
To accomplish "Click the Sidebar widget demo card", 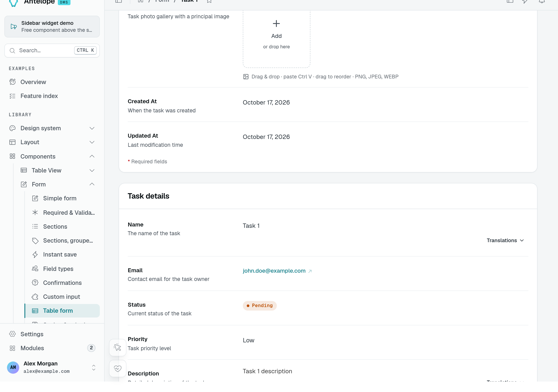I will pyautogui.click(x=52, y=27).
